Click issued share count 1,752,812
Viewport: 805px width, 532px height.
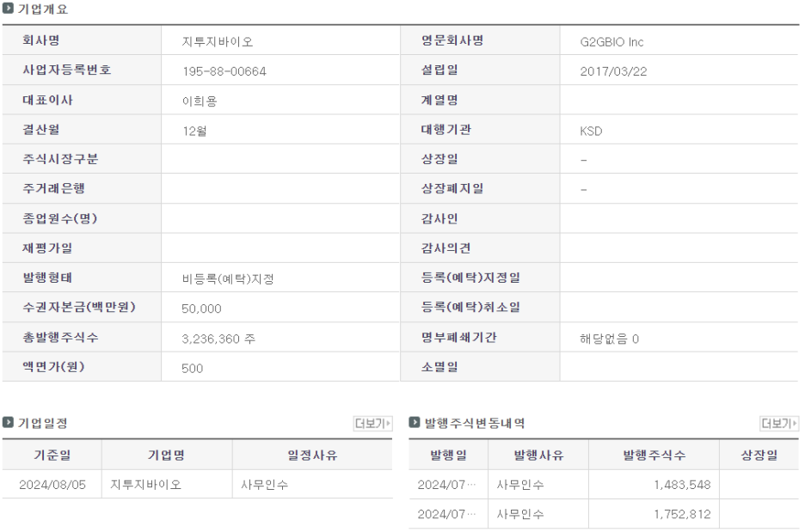[x=682, y=514]
